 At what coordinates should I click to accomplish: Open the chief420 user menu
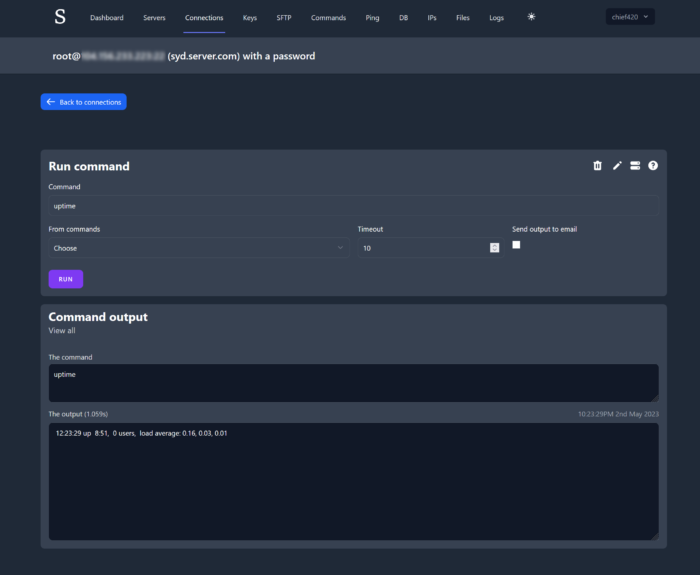coord(630,17)
